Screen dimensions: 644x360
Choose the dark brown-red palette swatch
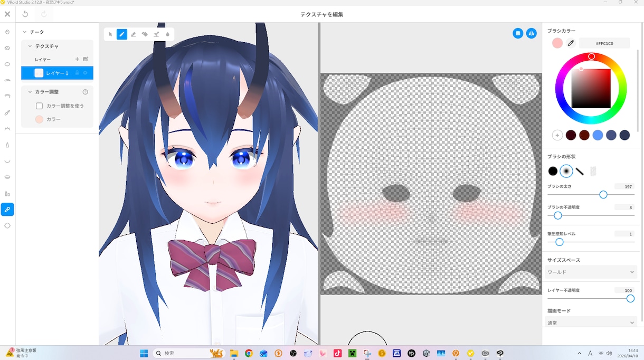coord(584,135)
